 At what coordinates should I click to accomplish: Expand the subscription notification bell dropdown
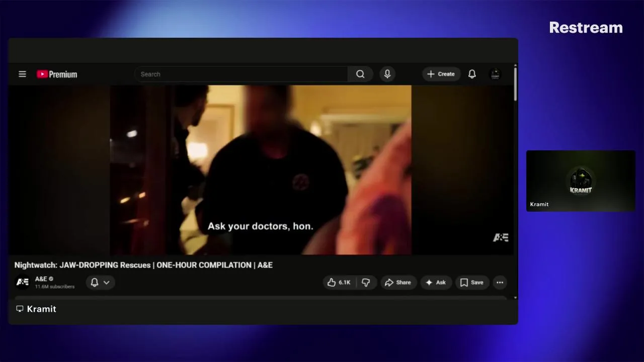(x=100, y=283)
